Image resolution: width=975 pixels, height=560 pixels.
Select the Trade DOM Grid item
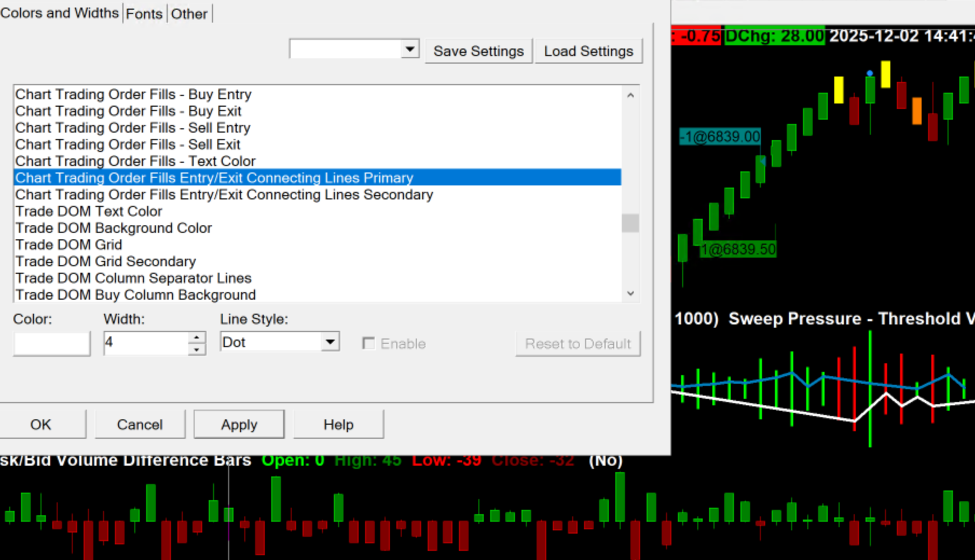[x=317, y=245]
